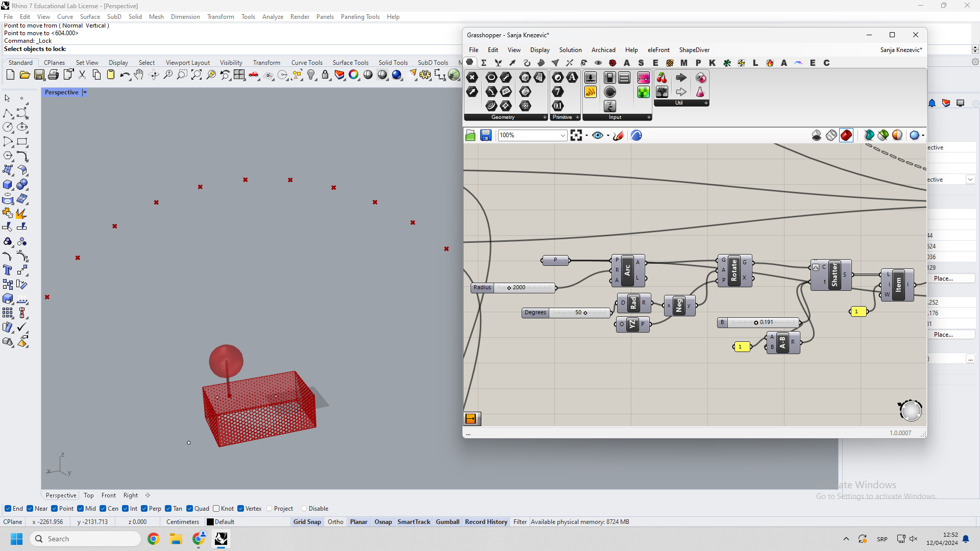Click the padlock Lock icon in Rhino
This screenshot has width=980, height=551.
[x=325, y=75]
